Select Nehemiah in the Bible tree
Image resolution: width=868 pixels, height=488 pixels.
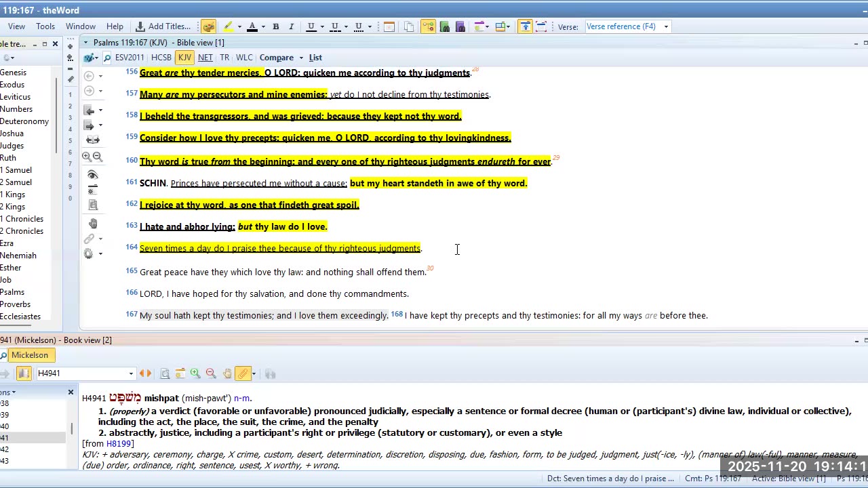[18, 256]
